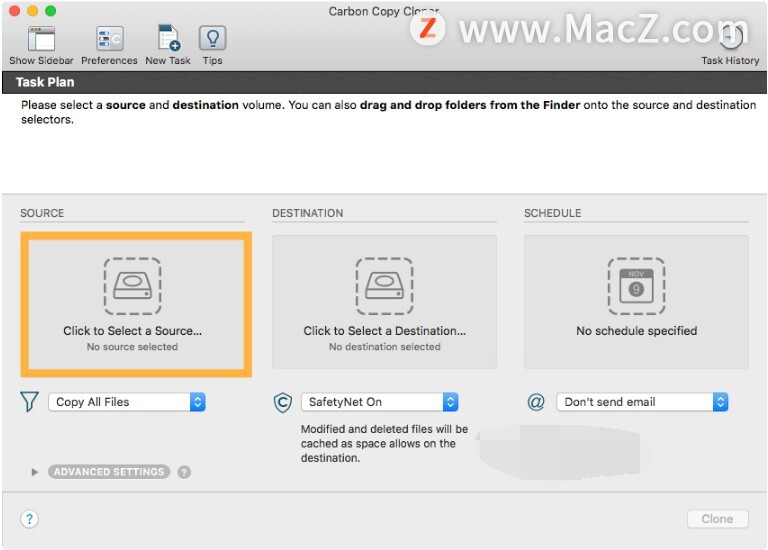Click the help icon beside Advanced Settings

click(x=184, y=472)
